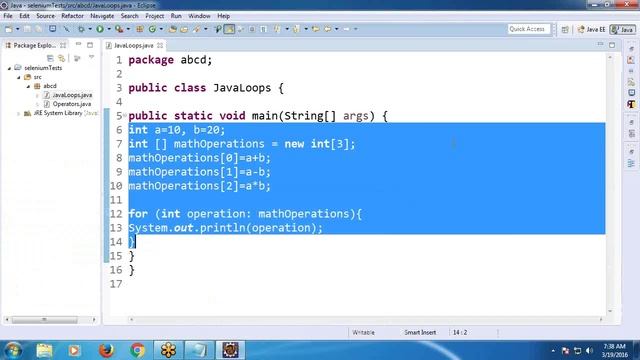Toggle the main method fold marker on line 5

tap(125, 116)
